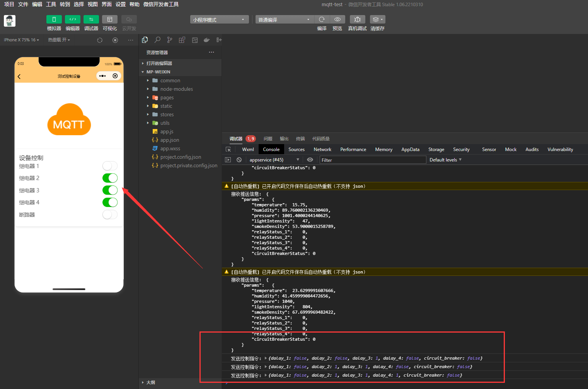Screen dimensions: 588x389
Task: Click the simulator back arrow button
Action: (19, 76)
